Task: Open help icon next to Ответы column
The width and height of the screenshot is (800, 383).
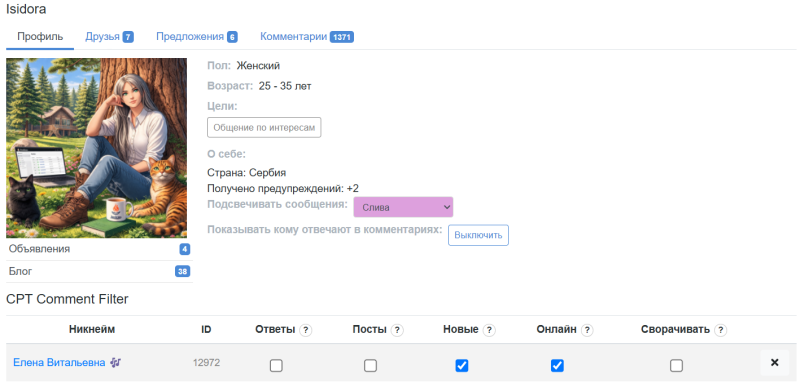Action: tap(306, 330)
